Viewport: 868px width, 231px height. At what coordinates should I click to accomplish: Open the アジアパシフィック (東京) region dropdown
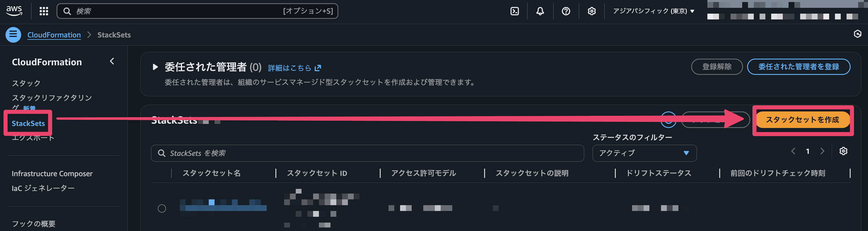tap(653, 11)
